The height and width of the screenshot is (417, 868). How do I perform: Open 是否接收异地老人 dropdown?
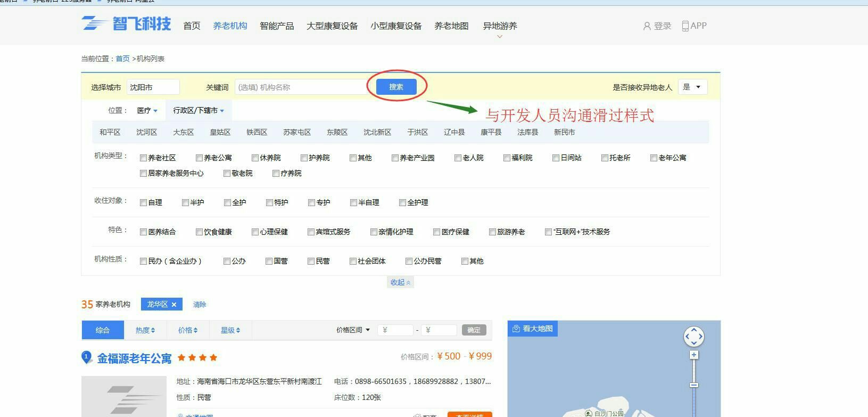coord(692,87)
